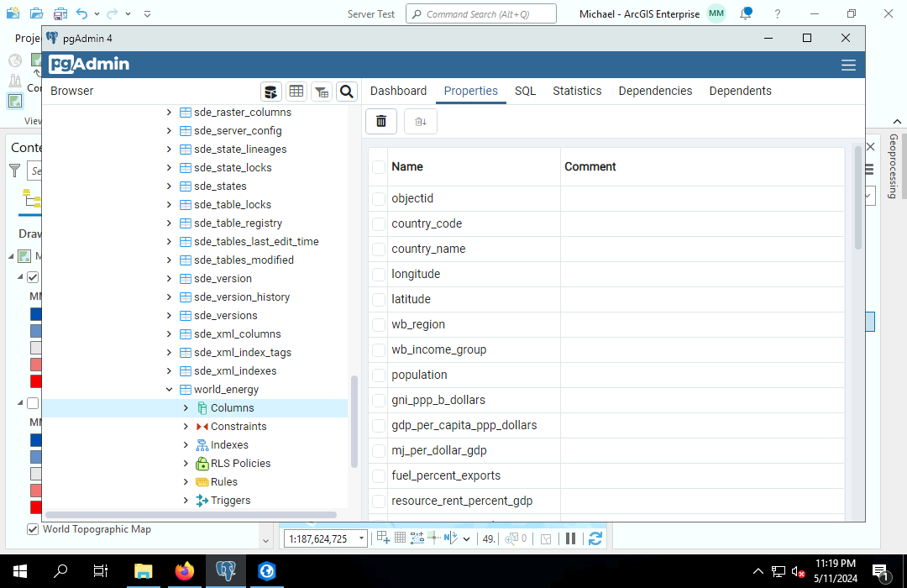The height and width of the screenshot is (588, 907).
Task: Switch to the SQL tab
Action: pos(525,91)
